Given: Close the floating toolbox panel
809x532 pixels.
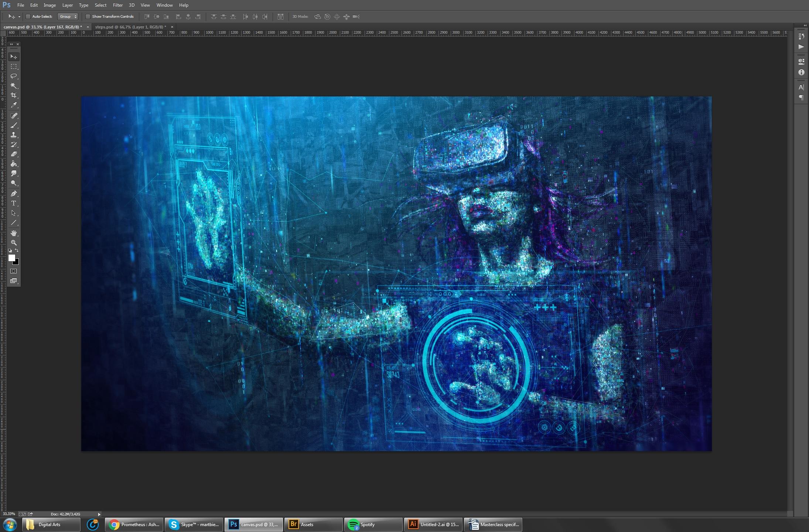Looking at the screenshot, I should coord(18,44).
